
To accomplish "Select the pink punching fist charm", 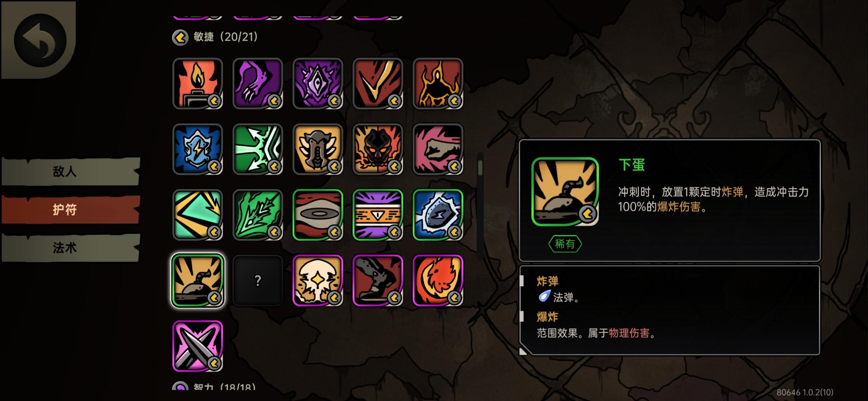I will (438, 149).
